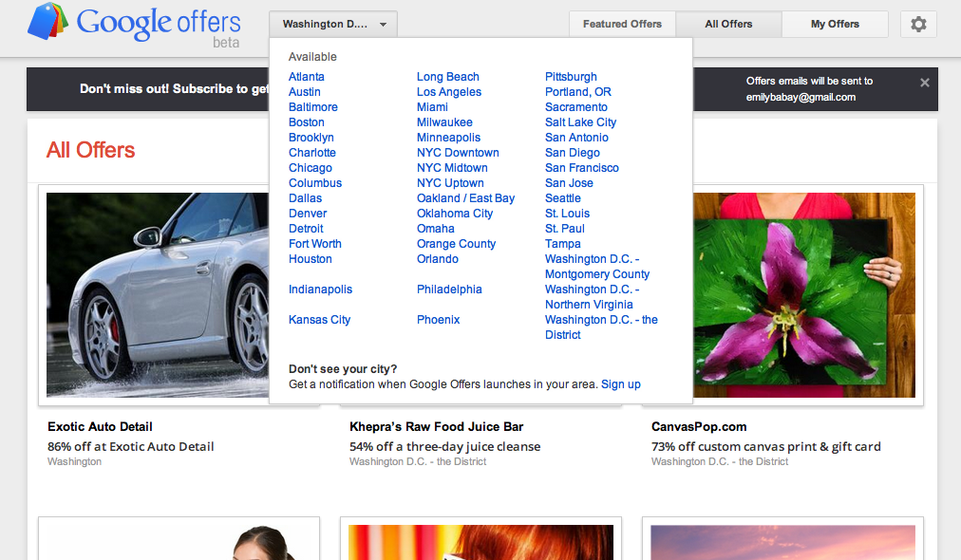Select Detroit from the list
Screen dimensions: 961x560
306,229
